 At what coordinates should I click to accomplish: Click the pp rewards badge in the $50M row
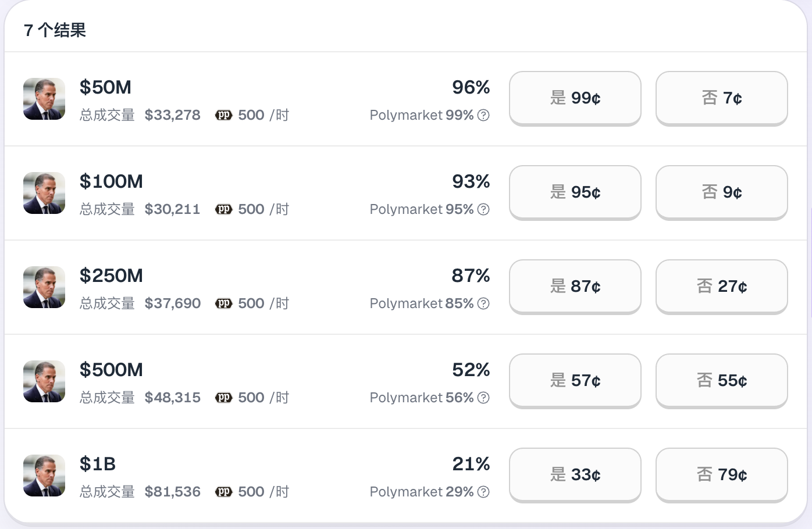[x=224, y=115]
